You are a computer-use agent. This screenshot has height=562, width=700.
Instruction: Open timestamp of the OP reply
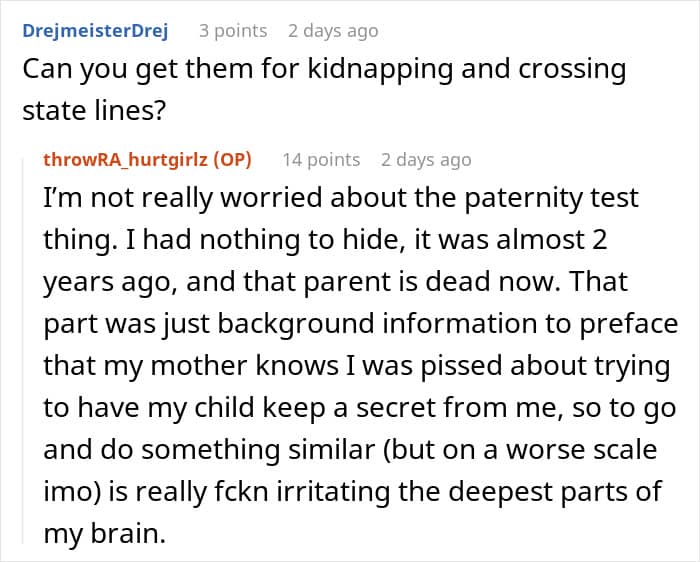click(426, 160)
